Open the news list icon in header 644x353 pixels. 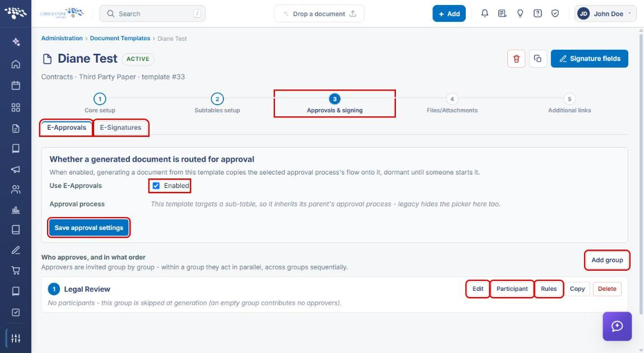coord(502,13)
